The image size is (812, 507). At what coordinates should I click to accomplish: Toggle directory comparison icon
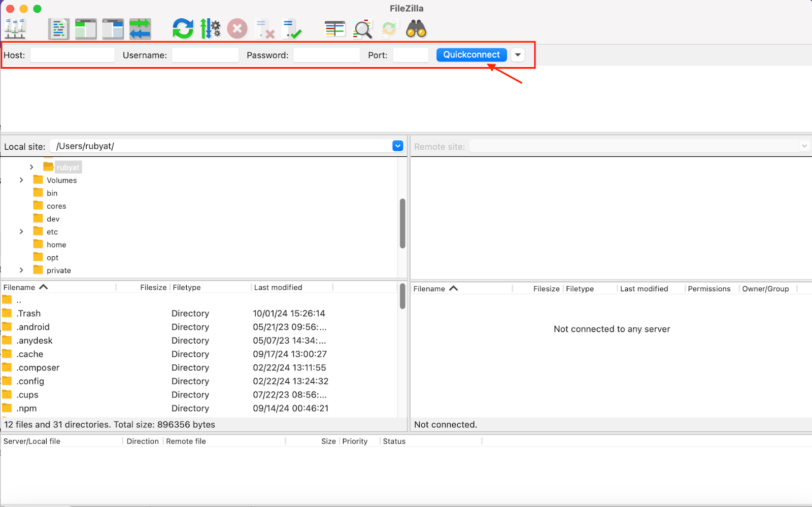click(363, 29)
